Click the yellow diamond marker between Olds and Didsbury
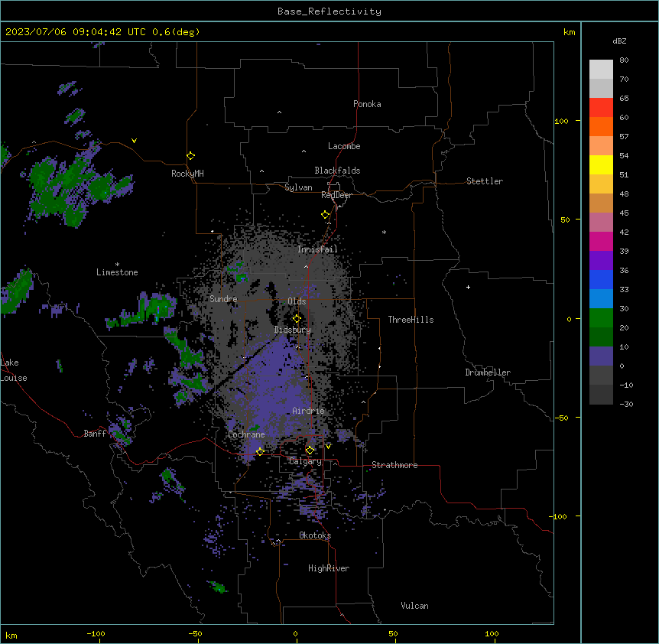This screenshot has width=659, height=644. pos(297,319)
